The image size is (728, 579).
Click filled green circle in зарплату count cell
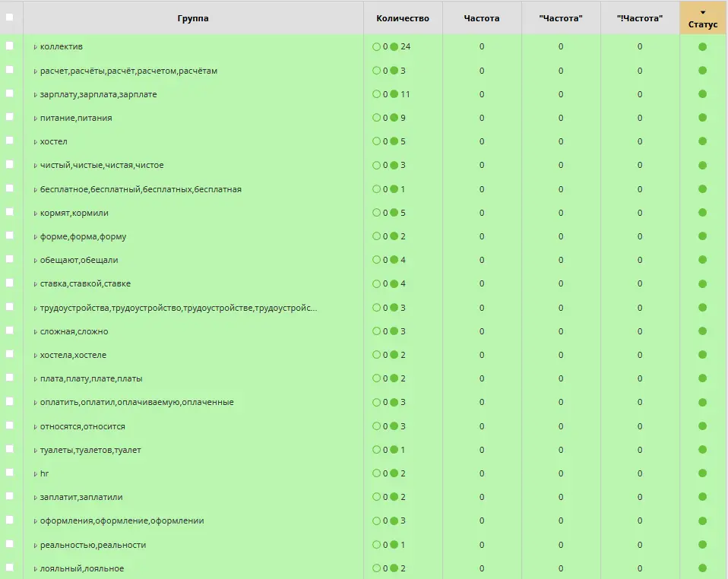(x=394, y=94)
